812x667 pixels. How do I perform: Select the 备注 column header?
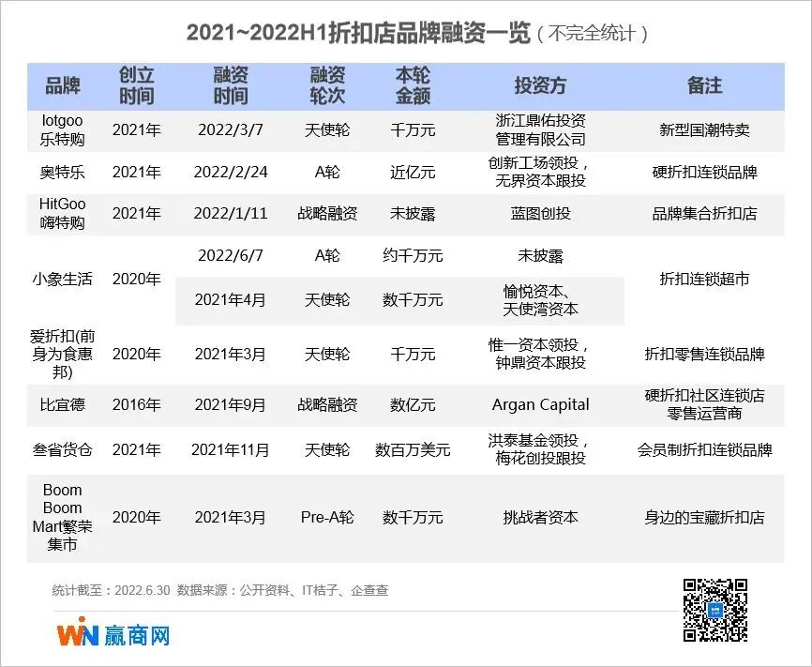(x=706, y=84)
